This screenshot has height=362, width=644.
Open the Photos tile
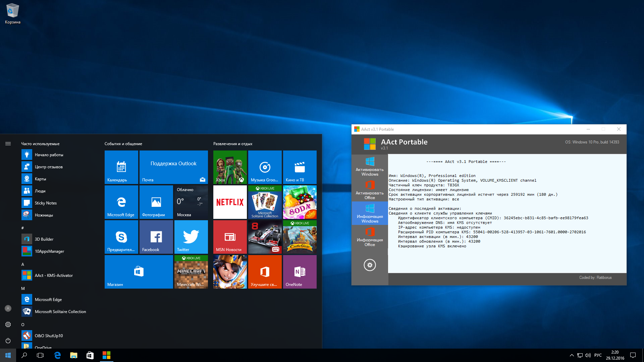click(x=156, y=202)
